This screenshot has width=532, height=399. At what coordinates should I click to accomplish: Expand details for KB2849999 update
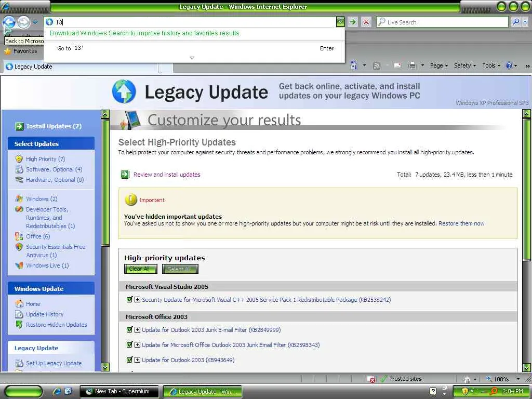click(137, 329)
